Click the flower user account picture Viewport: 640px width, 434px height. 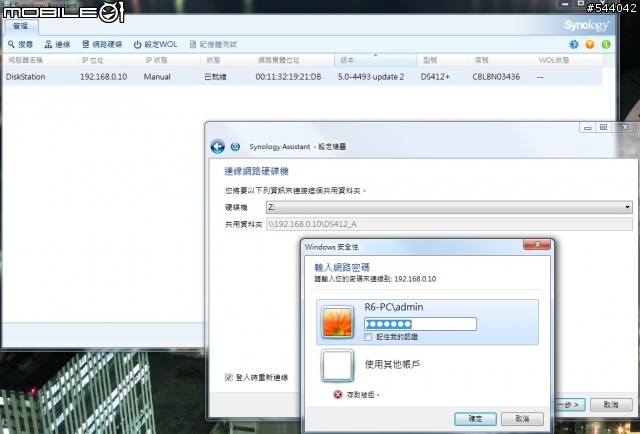(337, 323)
